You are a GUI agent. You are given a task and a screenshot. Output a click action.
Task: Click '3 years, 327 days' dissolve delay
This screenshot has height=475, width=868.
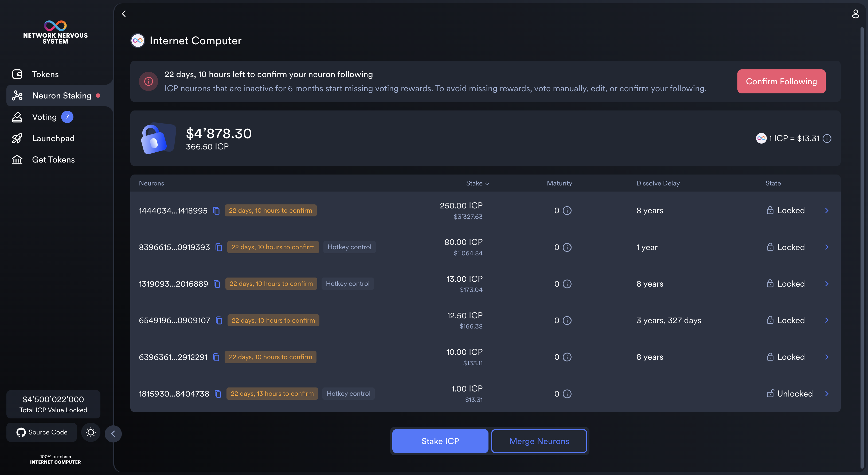668,320
